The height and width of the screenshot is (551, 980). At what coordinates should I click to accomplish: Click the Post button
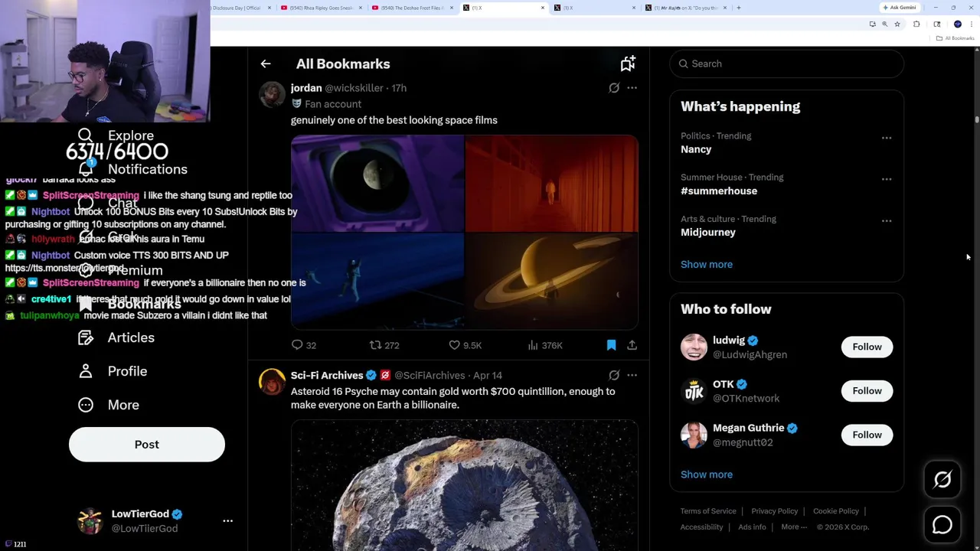tap(147, 445)
